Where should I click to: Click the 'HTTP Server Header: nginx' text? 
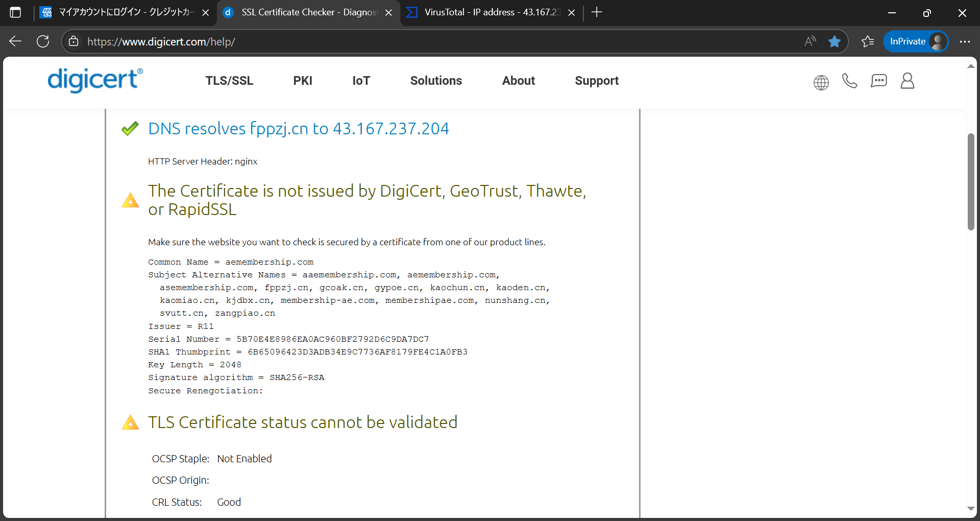click(203, 161)
